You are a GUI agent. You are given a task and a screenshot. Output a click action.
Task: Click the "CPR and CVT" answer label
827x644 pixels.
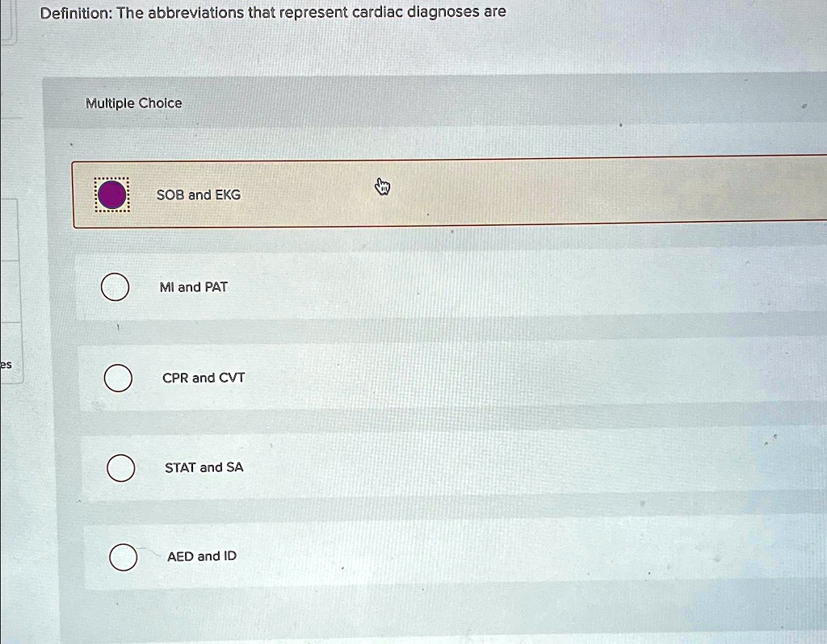204,378
